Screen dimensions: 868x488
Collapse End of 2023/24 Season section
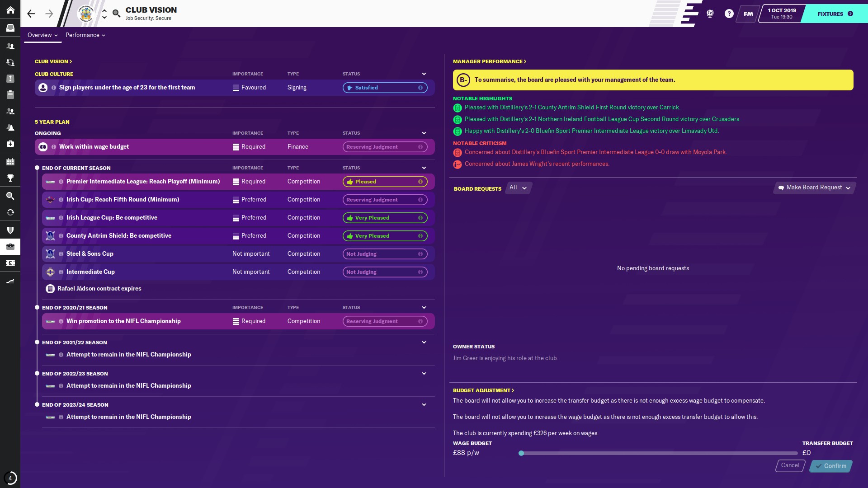(424, 405)
